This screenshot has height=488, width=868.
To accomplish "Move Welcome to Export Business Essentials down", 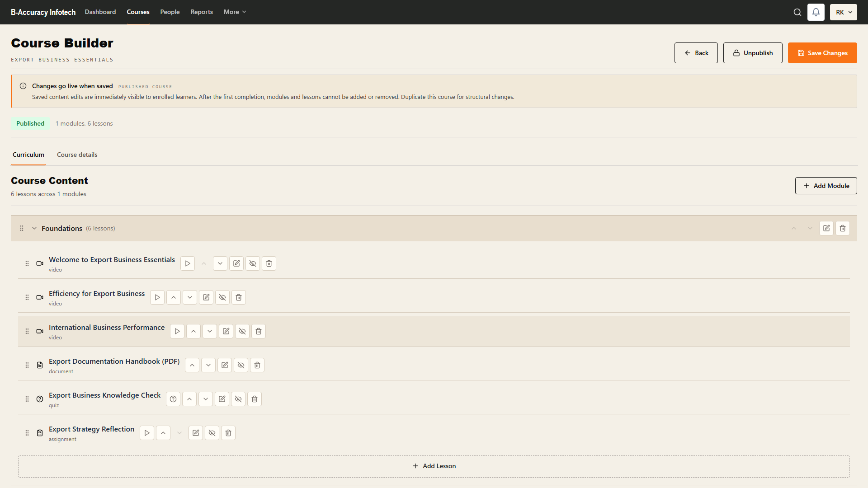I will pos(220,263).
